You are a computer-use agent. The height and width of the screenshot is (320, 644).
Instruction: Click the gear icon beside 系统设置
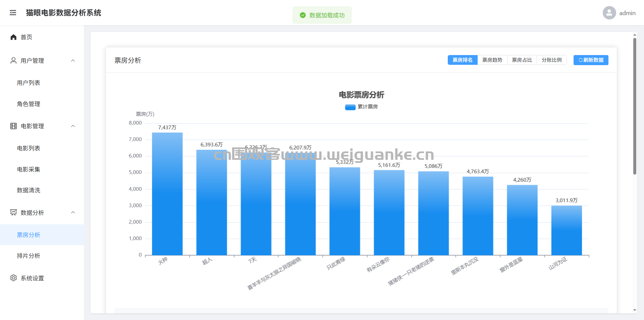(13, 278)
